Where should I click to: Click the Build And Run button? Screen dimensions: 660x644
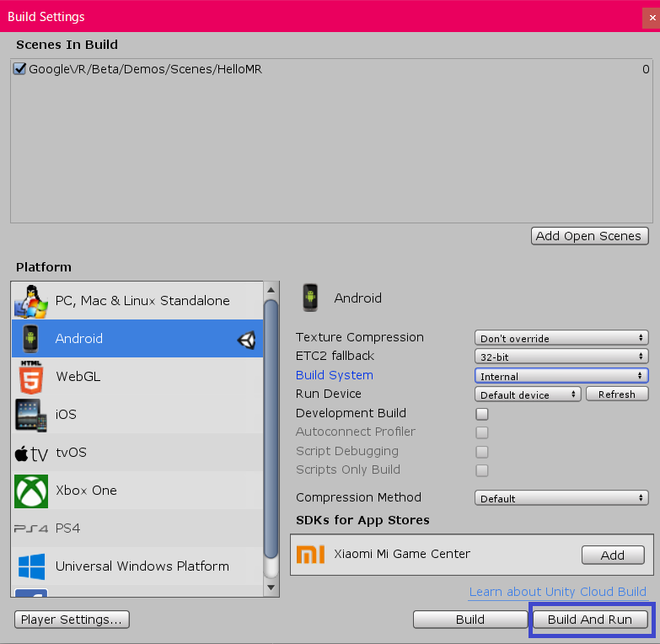point(590,620)
